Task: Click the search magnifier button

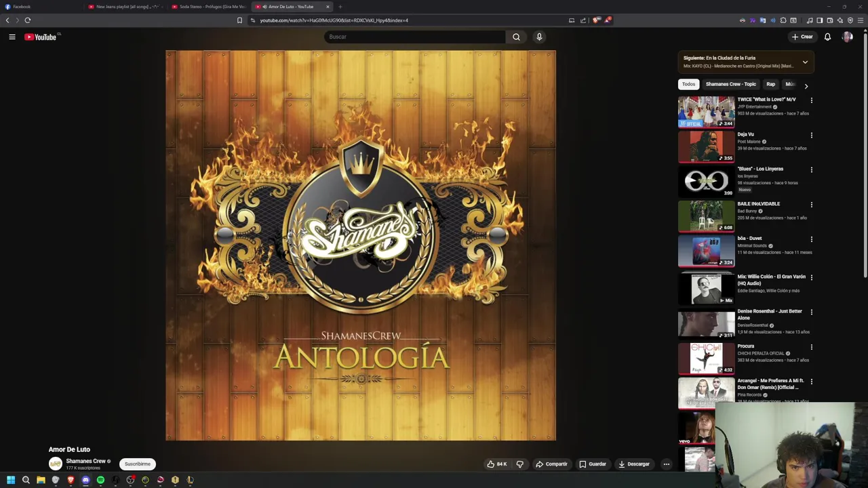Action: pyautogui.click(x=516, y=37)
